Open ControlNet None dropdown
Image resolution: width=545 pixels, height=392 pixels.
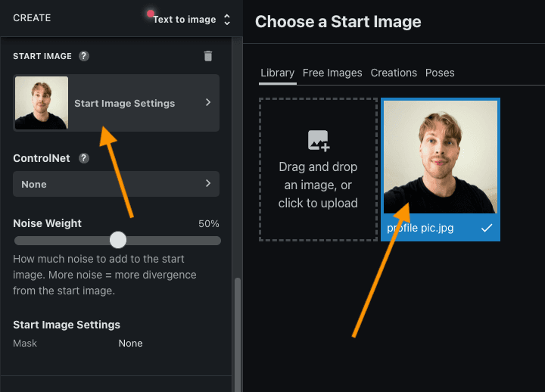[x=116, y=184]
